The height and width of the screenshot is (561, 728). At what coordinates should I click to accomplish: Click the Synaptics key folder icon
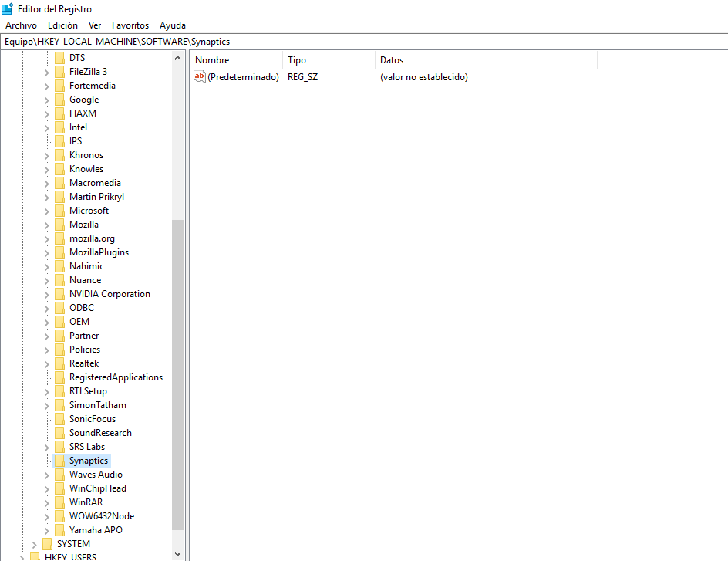pyautogui.click(x=59, y=461)
